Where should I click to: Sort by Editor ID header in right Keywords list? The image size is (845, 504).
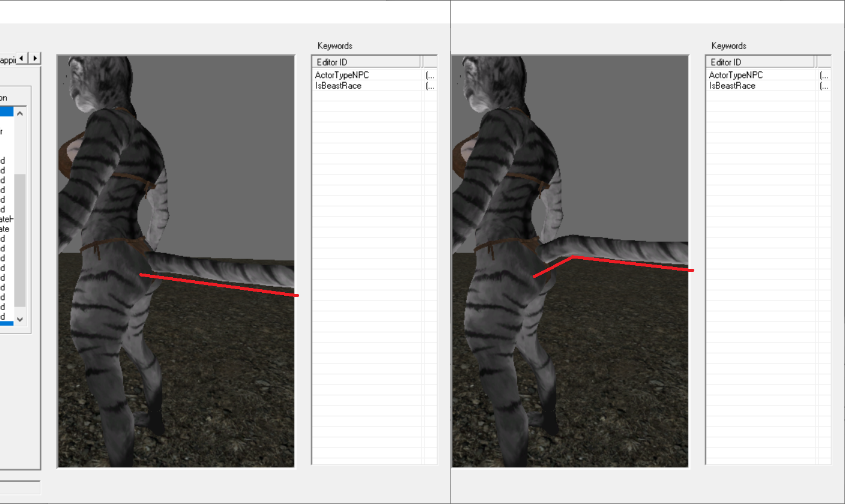pyautogui.click(x=761, y=62)
